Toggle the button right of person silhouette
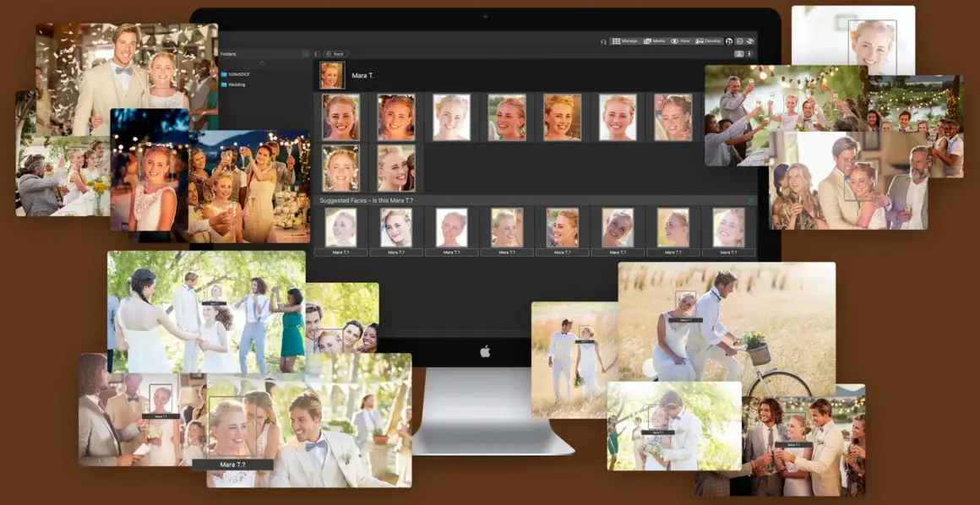980x505 pixels. coord(749,54)
